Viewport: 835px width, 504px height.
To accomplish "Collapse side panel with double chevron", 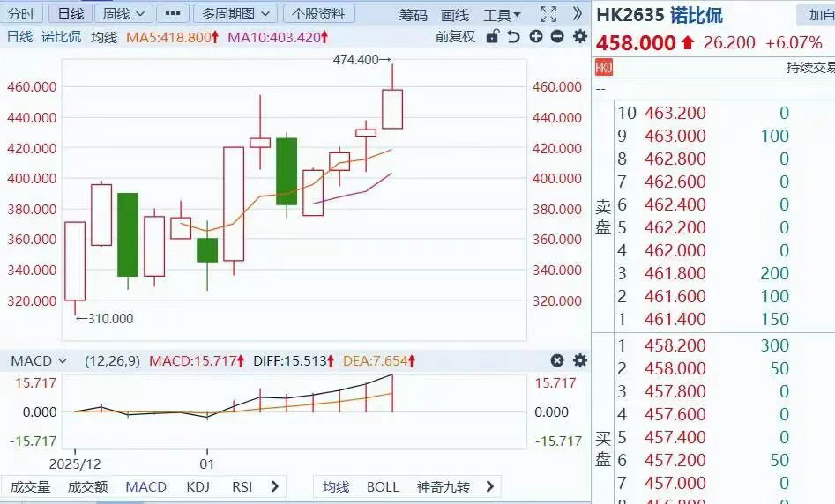I will click(577, 14).
